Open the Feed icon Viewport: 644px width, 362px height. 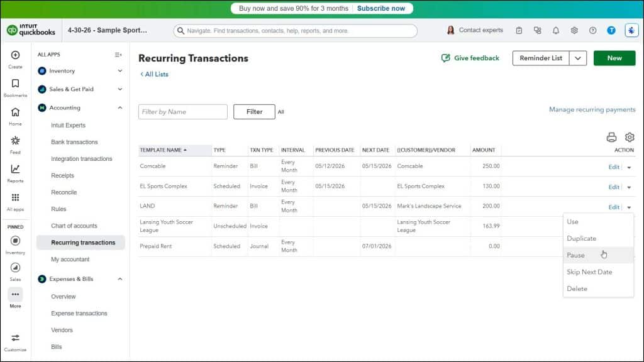point(15,141)
